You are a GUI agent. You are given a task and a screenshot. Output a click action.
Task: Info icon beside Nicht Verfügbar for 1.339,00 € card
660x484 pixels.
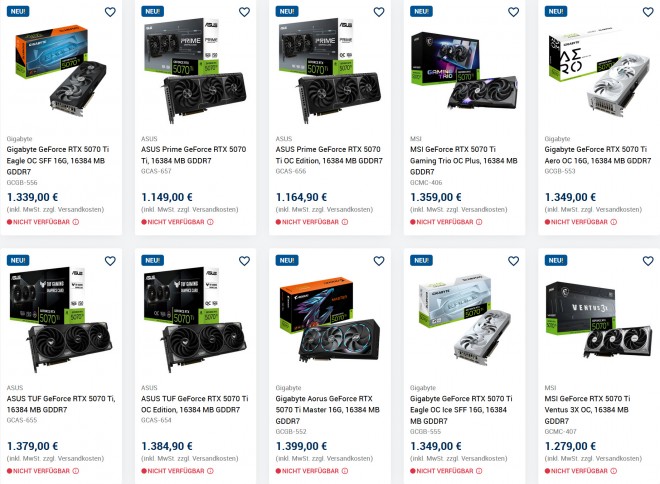pyautogui.click(x=76, y=222)
